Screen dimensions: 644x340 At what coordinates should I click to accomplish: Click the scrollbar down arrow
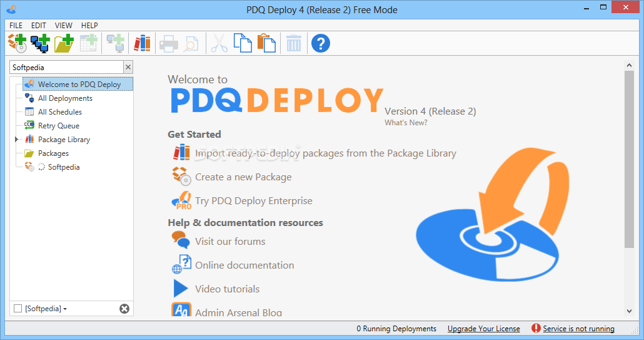click(x=629, y=311)
